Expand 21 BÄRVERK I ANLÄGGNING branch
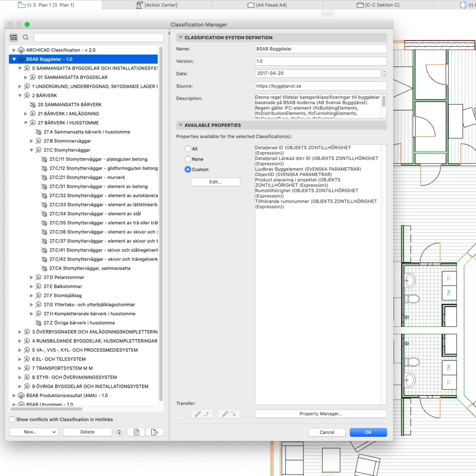Screen dimensions: 476x476 (x=26, y=114)
